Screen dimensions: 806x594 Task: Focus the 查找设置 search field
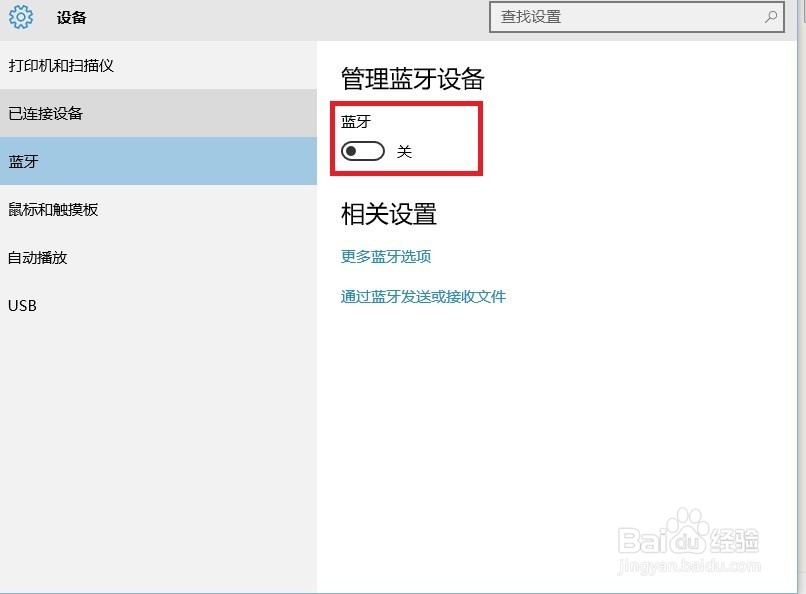(637, 17)
